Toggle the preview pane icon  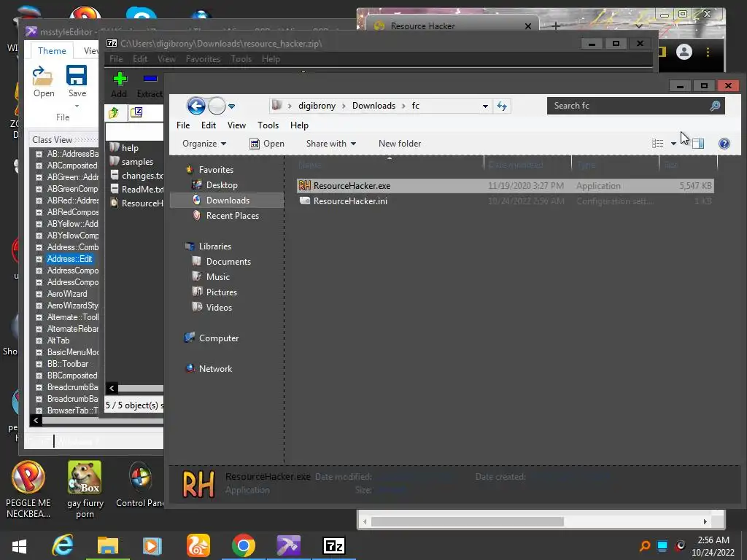tap(698, 144)
